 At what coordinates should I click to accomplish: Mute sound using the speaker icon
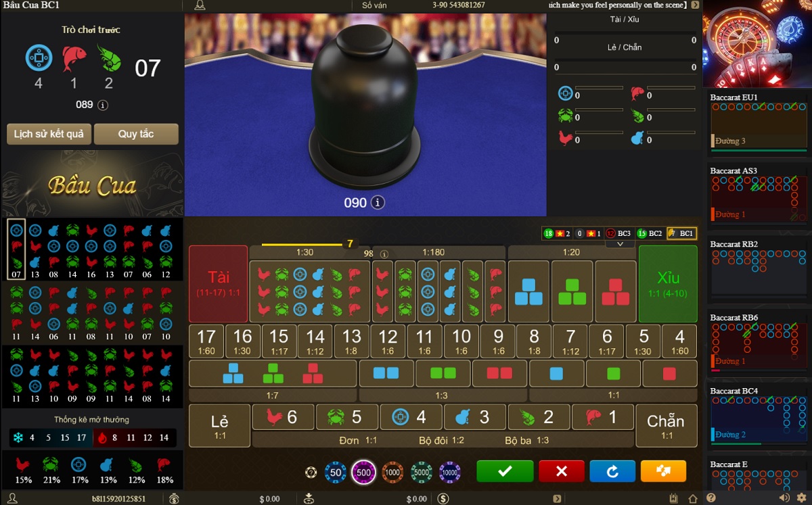click(x=784, y=498)
